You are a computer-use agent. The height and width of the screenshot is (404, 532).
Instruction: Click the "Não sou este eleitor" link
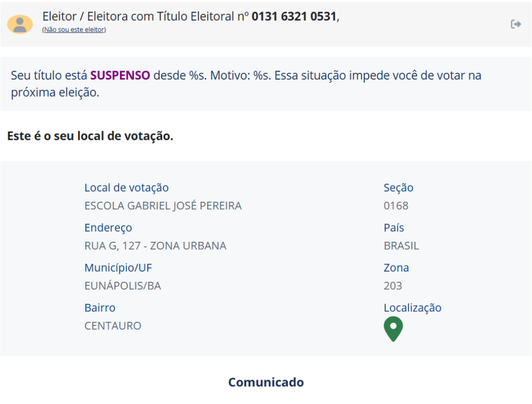point(74,30)
